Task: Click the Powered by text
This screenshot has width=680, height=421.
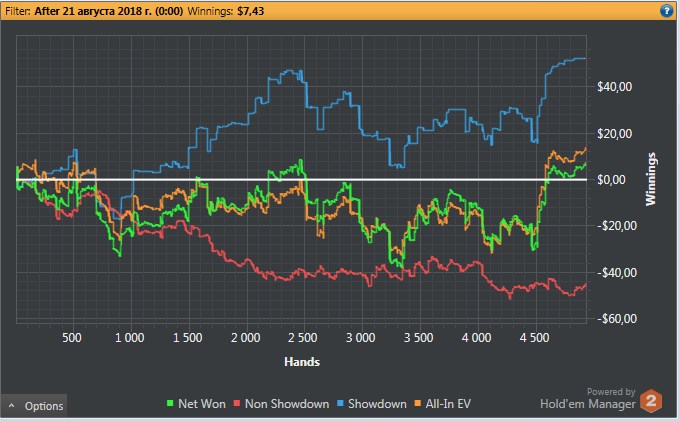Action: 611,392
